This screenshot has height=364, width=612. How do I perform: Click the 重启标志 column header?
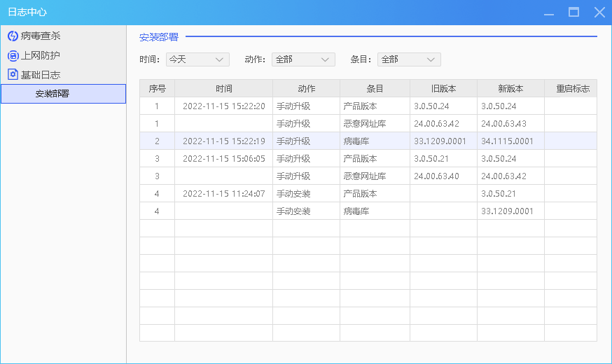tap(572, 89)
